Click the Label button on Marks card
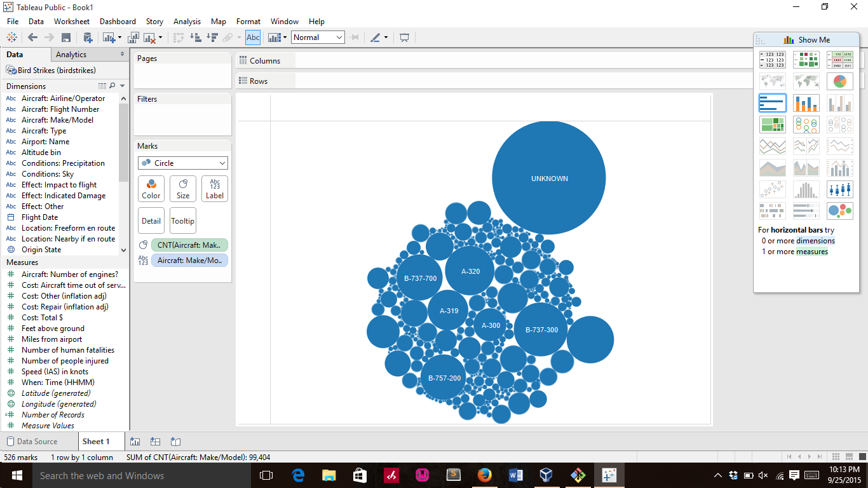The width and height of the screenshot is (868, 488). pyautogui.click(x=215, y=189)
